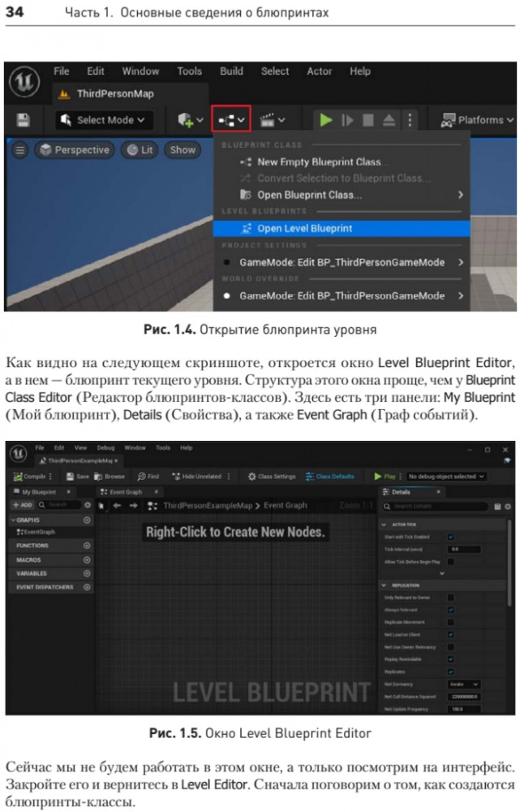Open the Select Mode dropdown
This screenshot has width=520, height=812.
click(x=104, y=120)
